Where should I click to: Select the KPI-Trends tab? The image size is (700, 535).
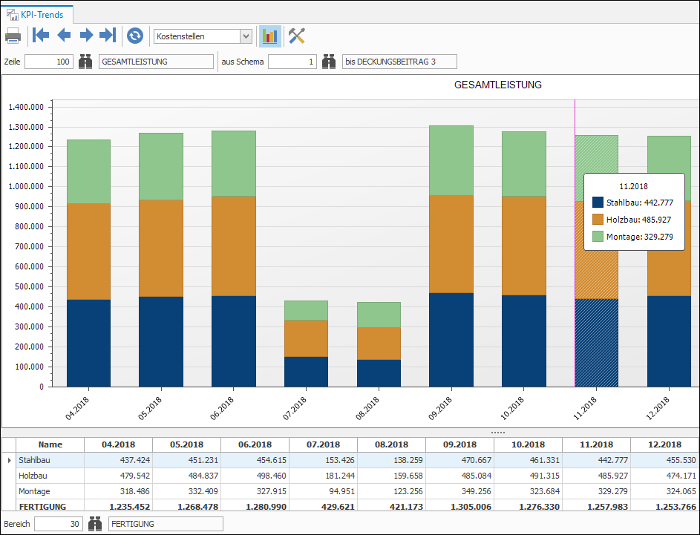37,15
